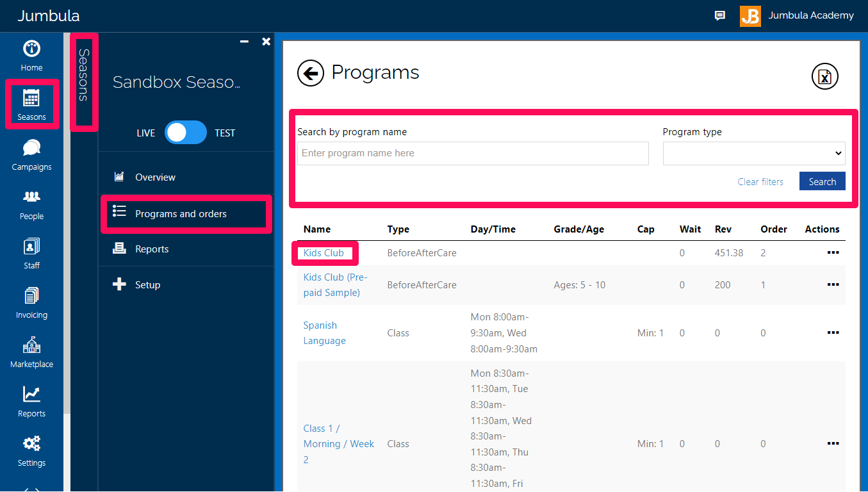Click the Wait column header

[x=690, y=229]
